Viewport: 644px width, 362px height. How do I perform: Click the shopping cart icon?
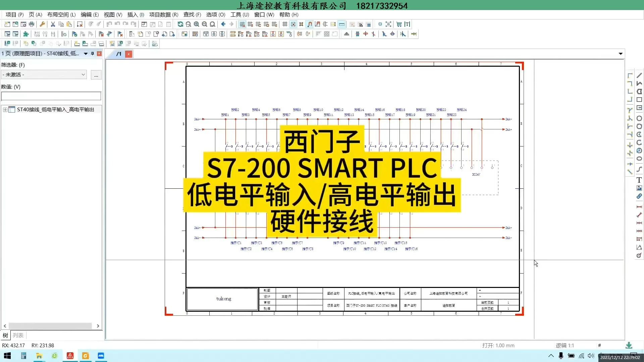[x=399, y=24]
